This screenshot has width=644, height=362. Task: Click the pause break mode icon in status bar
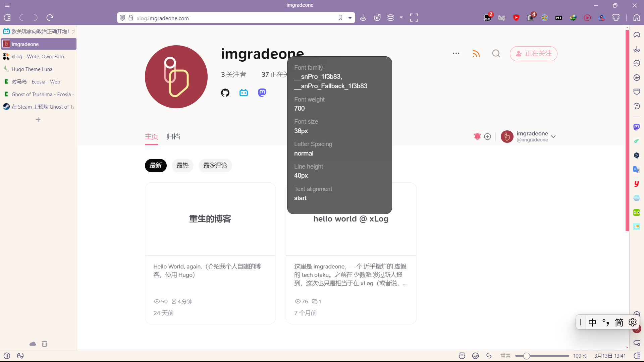[7, 356]
